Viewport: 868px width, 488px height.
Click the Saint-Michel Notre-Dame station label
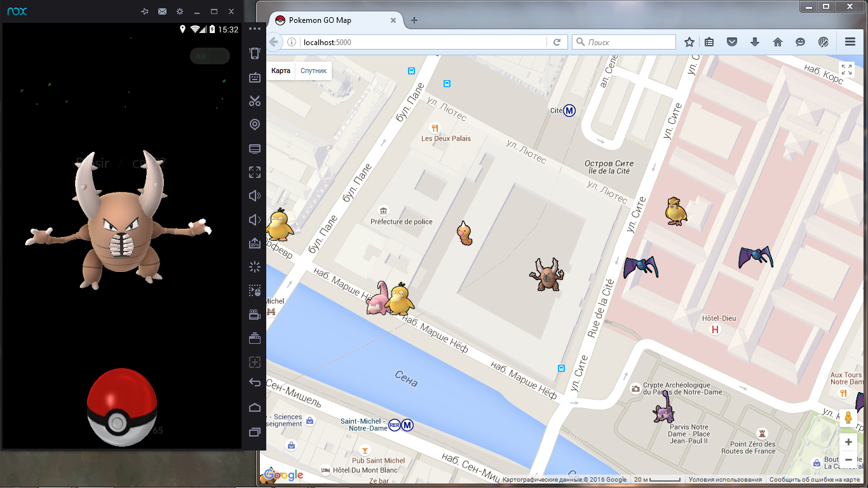pyautogui.click(x=363, y=425)
